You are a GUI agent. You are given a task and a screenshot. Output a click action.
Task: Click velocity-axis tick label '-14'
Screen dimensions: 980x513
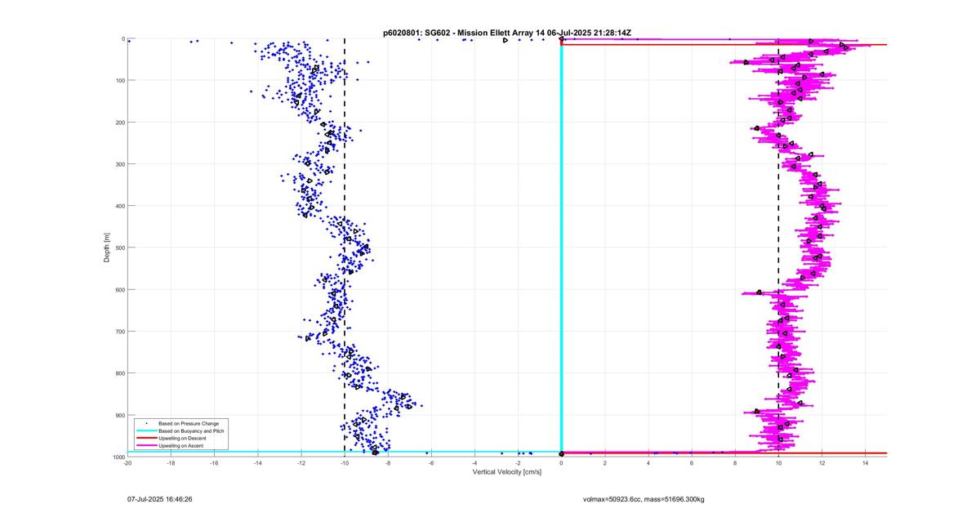257,463
